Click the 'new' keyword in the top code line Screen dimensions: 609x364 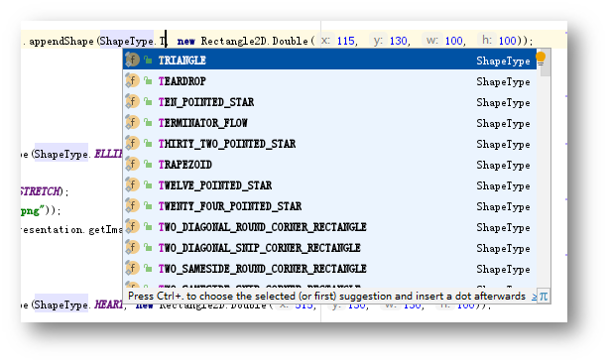pyautogui.click(x=186, y=41)
